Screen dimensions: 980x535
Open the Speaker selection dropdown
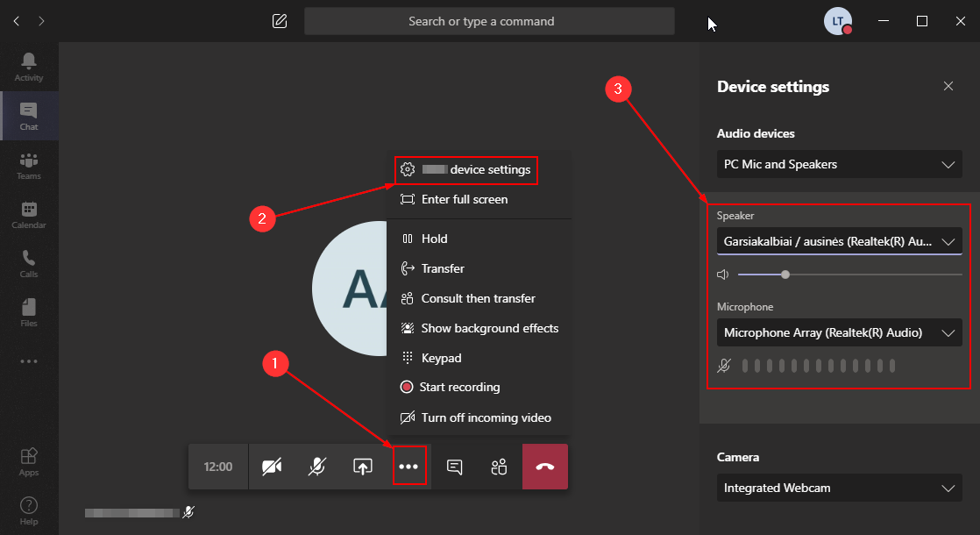[839, 240]
